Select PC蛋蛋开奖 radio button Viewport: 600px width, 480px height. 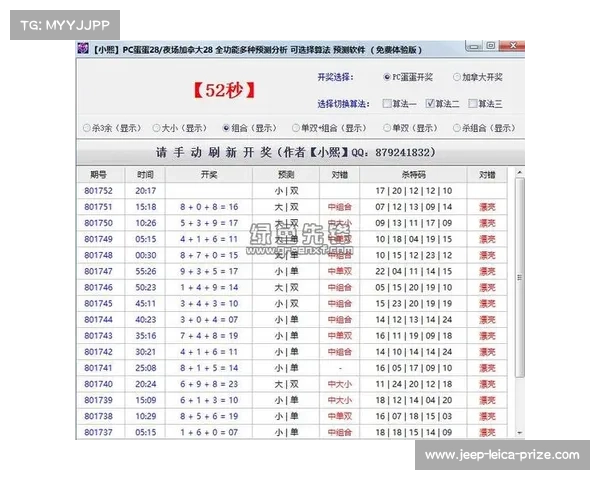click(x=408, y=77)
